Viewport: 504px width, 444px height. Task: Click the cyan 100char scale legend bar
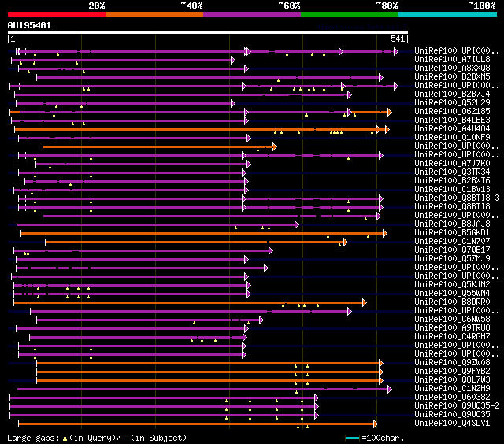click(352, 438)
